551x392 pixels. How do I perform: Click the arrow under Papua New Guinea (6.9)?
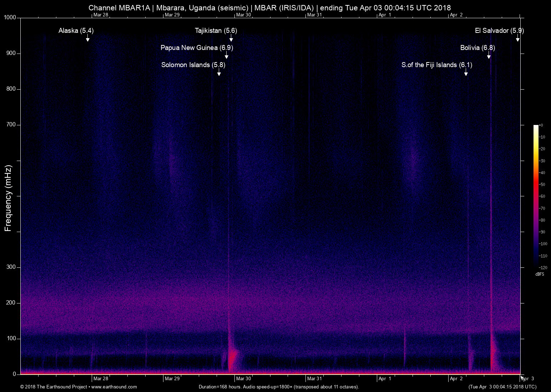(x=226, y=55)
